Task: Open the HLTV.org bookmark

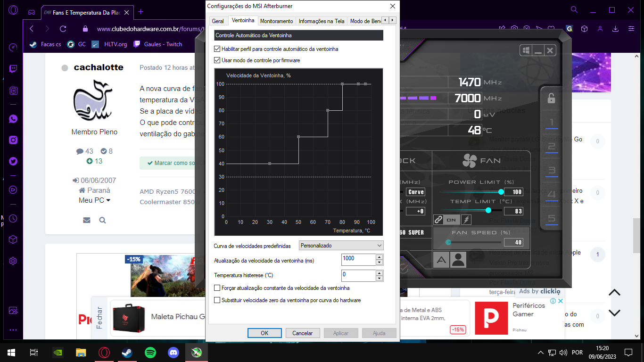Action: click(x=109, y=44)
